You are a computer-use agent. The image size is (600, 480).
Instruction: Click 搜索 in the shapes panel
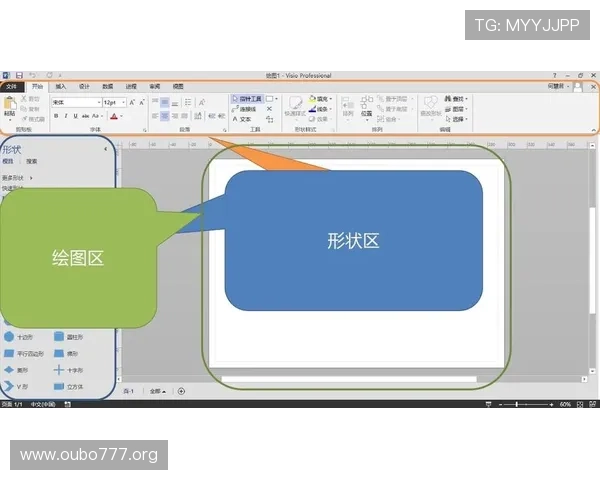(32, 160)
